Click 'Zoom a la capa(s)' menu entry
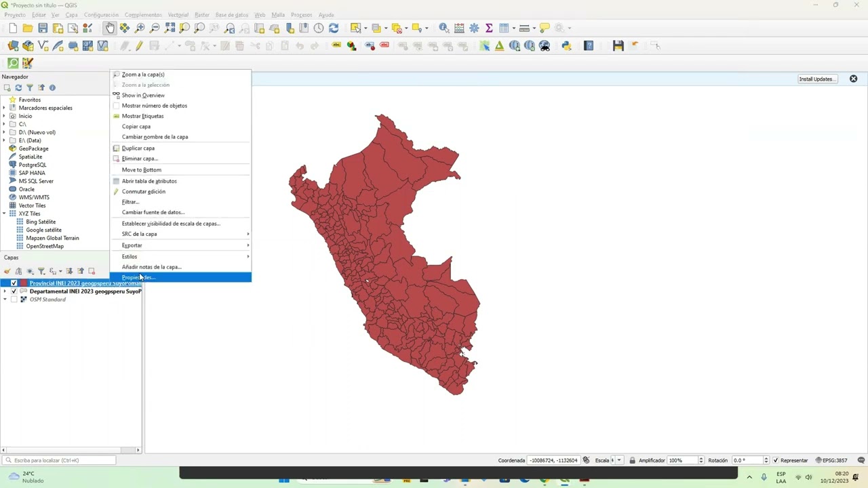The height and width of the screenshot is (488, 868). pyautogui.click(x=181, y=75)
